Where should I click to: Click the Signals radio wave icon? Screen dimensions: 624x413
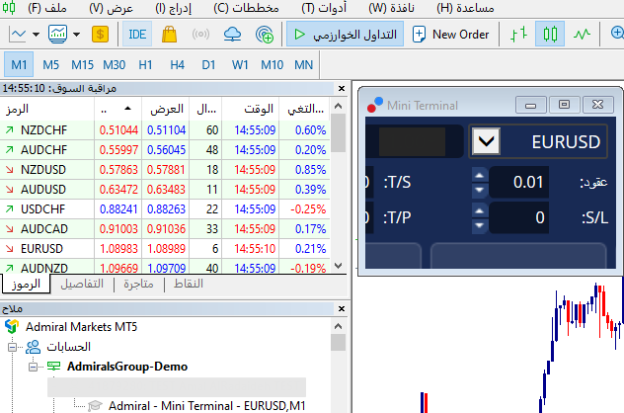coord(201,35)
